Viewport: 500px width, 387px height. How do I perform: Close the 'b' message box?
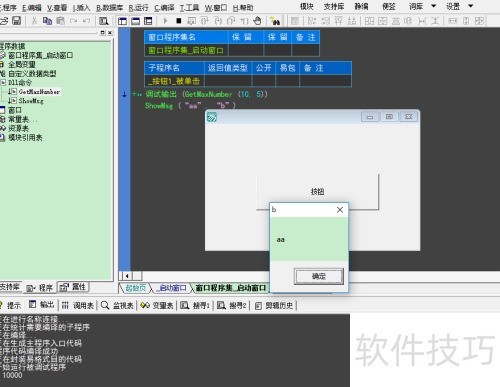(340, 210)
